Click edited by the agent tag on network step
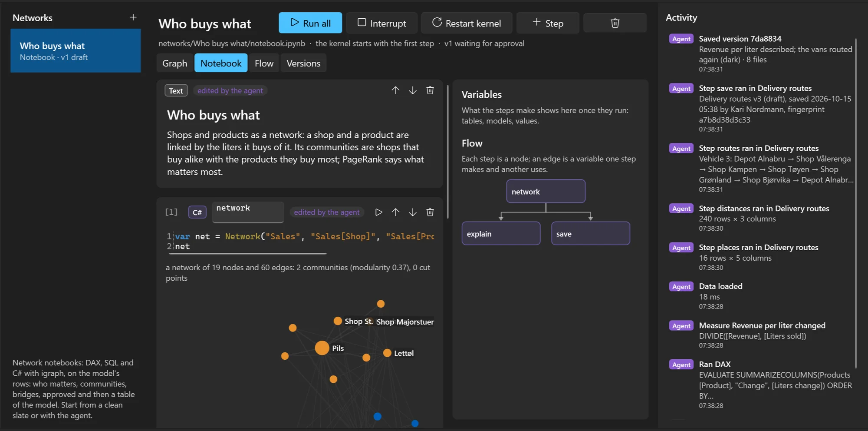Image resolution: width=868 pixels, height=431 pixels. (327, 212)
